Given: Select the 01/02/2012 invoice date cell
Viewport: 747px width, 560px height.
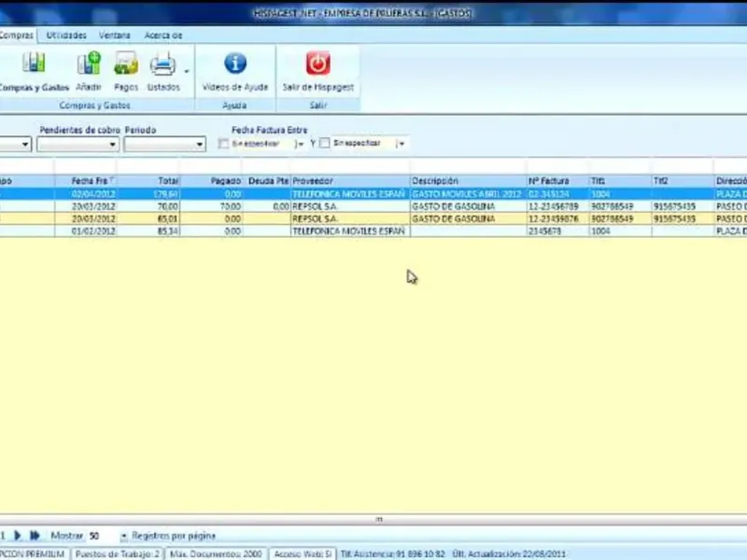Looking at the screenshot, I should click(x=86, y=231).
